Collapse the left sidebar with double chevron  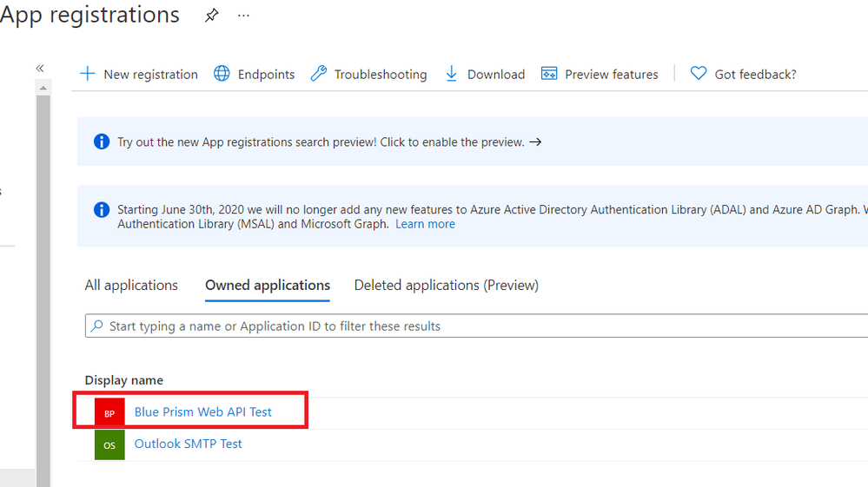(x=40, y=68)
